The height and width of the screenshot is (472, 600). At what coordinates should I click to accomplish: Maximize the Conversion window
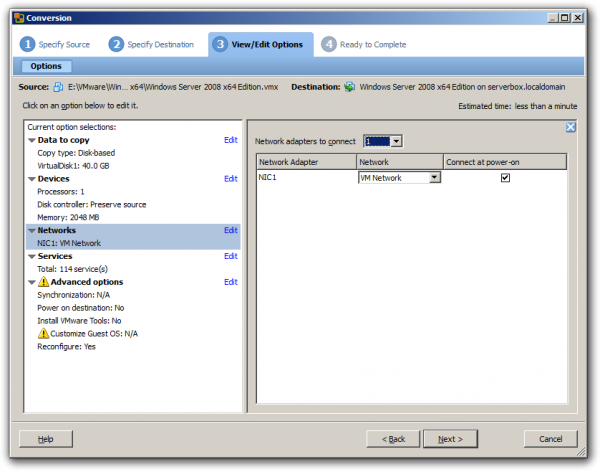point(565,18)
